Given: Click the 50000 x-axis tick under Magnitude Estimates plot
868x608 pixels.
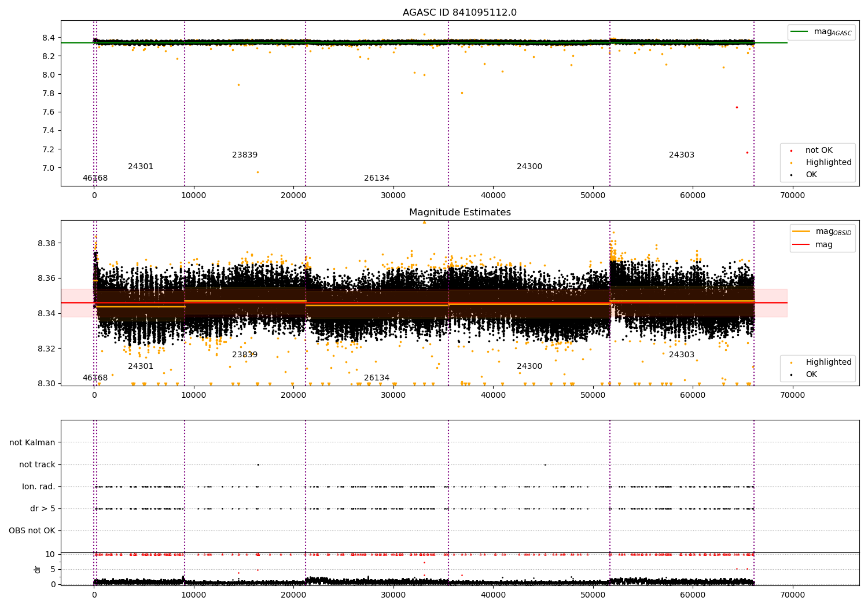Looking at the screenshot, I should point(593,395).
